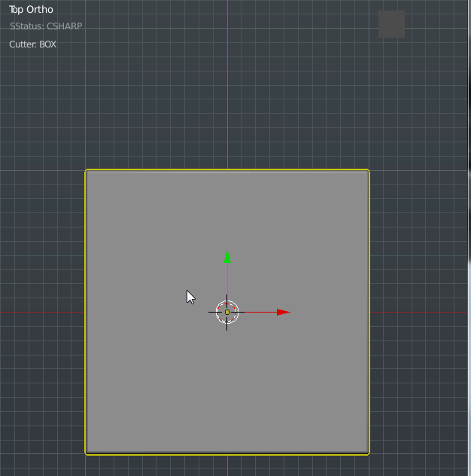Screen dimensions: 471x476
Task: Click the red X-axis line left of the cube
Action: (x=41, y=312)
